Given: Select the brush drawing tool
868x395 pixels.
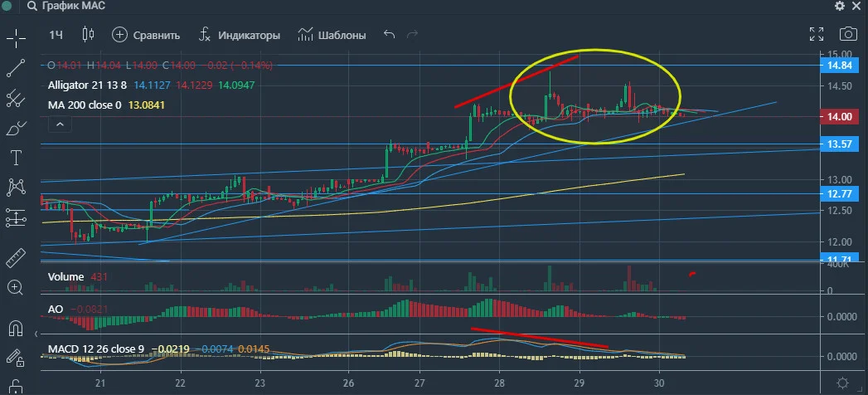Looking at the screenshot, I should pos(16,128).
